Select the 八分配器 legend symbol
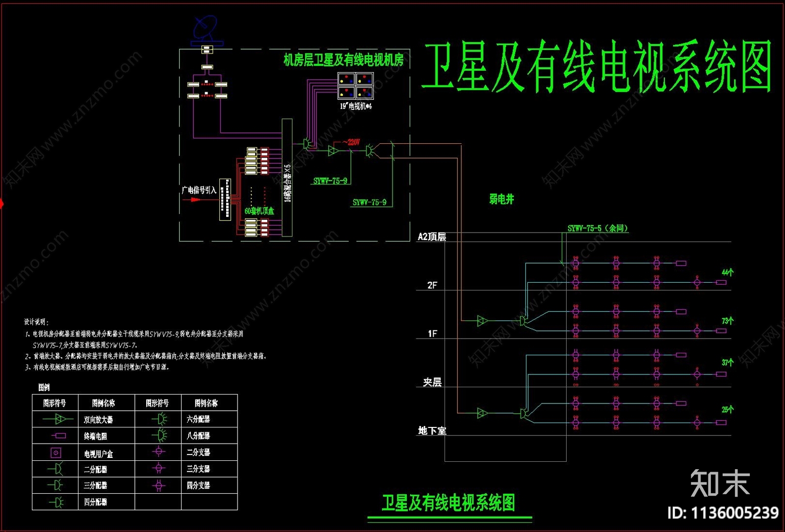The height and width of the screenshot is (532, 785). [x=159, y=435]
